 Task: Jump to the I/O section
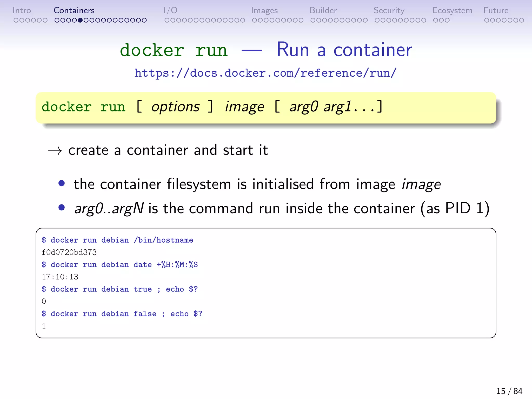coord(170,10)
